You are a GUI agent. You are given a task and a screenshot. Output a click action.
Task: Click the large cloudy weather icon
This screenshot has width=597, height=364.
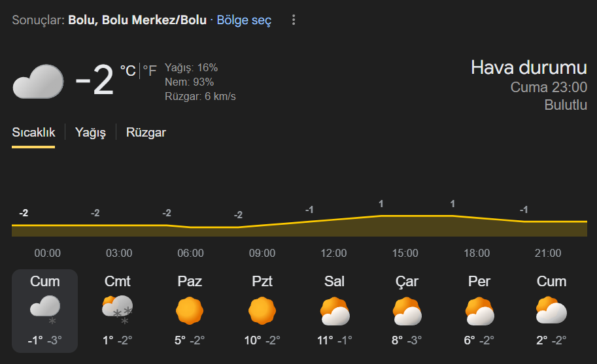coord(39,82)
